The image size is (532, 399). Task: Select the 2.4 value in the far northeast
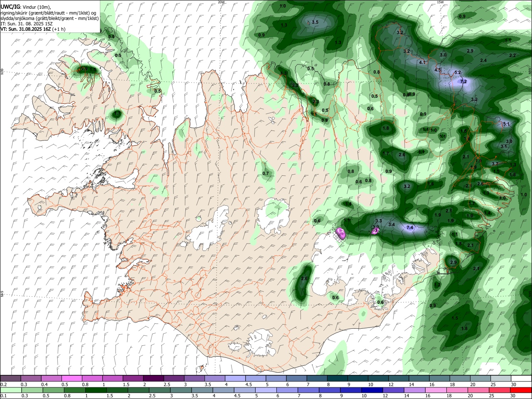tap(483, 60)
